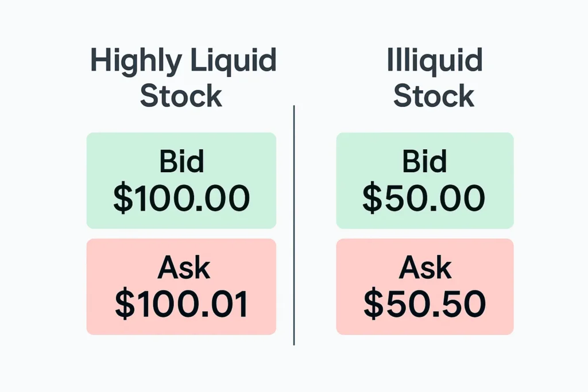Screen dimensions: 588x392
Task: Click Stock under Highly Liquid heading
Action: pos(181,95)
